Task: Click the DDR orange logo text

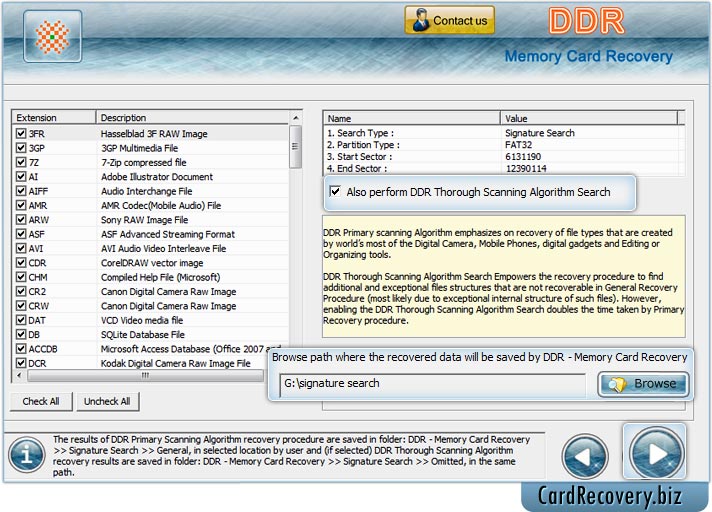Action: click(586, 21)
